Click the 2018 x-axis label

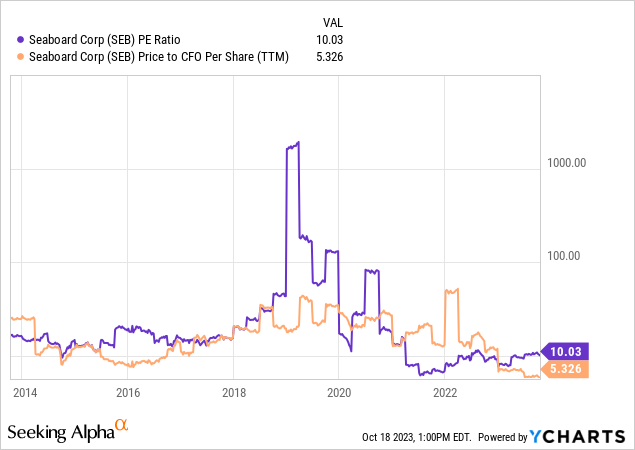coord(234,392)
